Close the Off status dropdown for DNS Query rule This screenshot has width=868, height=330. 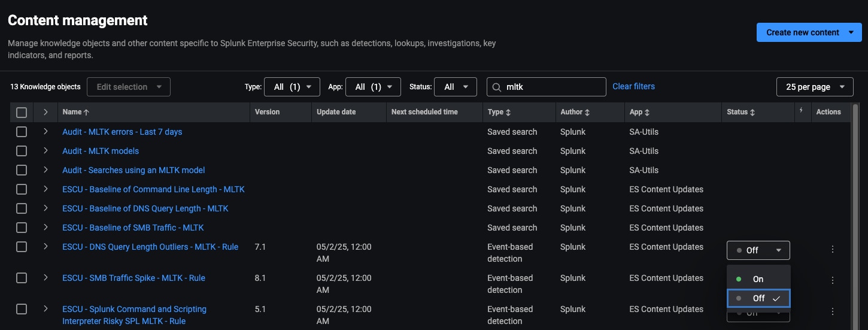click(758, 250)
